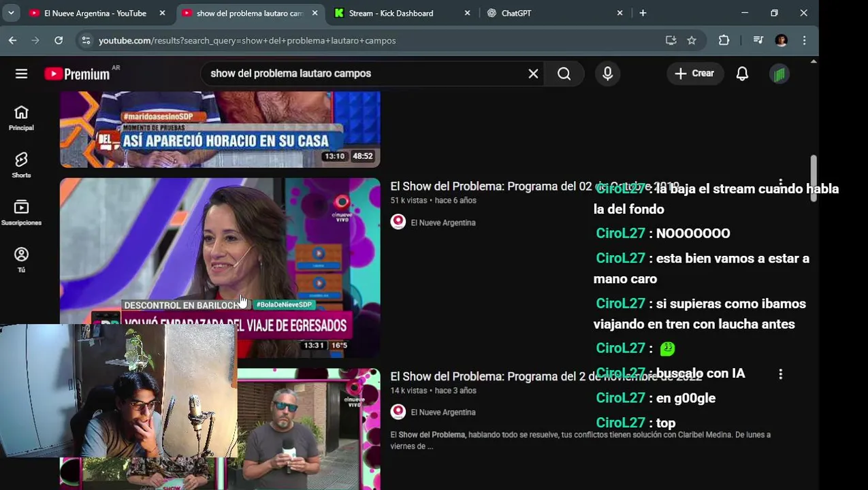Image resolution: width=868 pixels, height=490 pixels.
Task: Close the Kick Dashboard tab
Action: coord(467,13)
